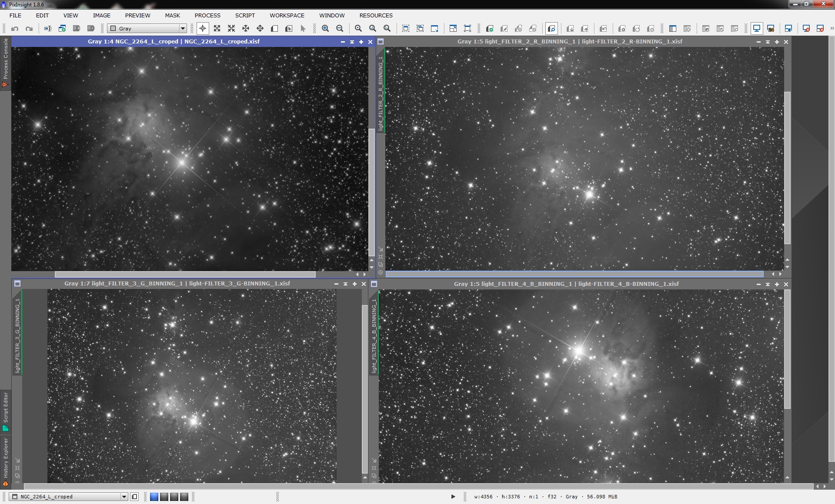
Task: Click the FILTER_4_B window title-bar icon
Action: point(374,284)
